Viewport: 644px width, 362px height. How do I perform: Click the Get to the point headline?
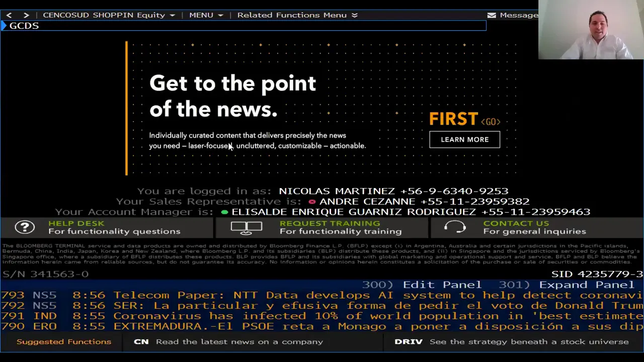pos(232,96)
